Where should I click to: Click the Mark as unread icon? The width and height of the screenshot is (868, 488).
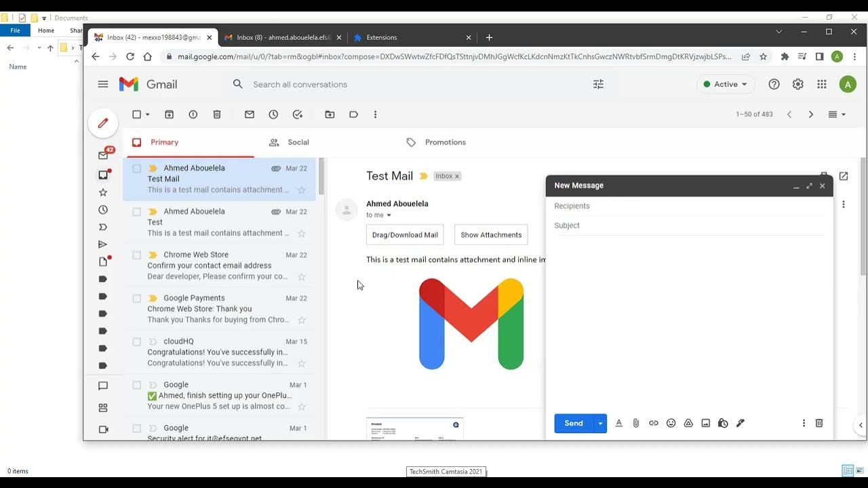[x=250, y=115]
